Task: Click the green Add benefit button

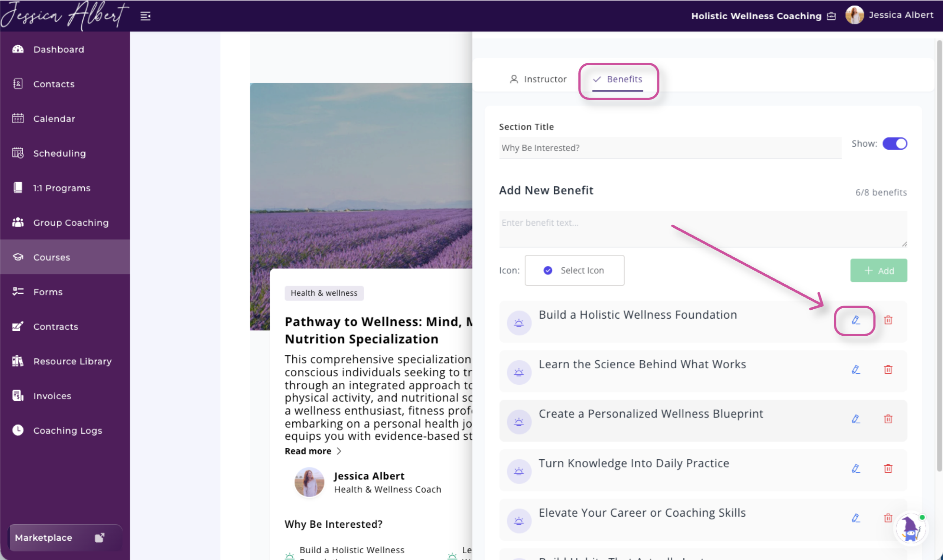Action: 878,271
